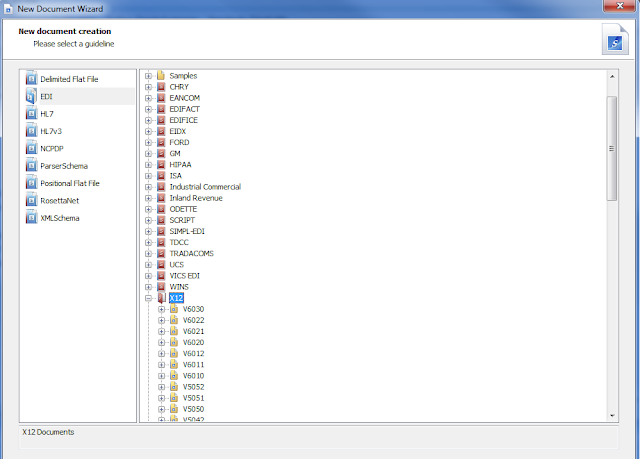Select the Delimited Flat File icon
This screenshot has width=640, height=459.
coord(31,78)
